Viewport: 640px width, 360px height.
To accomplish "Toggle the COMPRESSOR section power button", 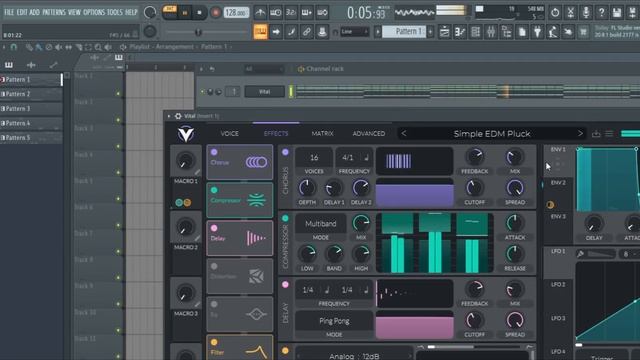I will [x=285, y=218].
